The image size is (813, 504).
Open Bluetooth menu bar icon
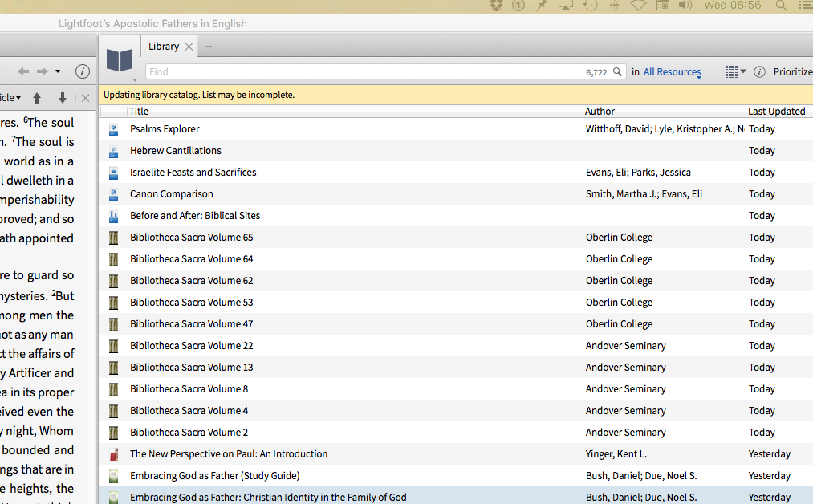pyautogui.click(x=614, y=6)
